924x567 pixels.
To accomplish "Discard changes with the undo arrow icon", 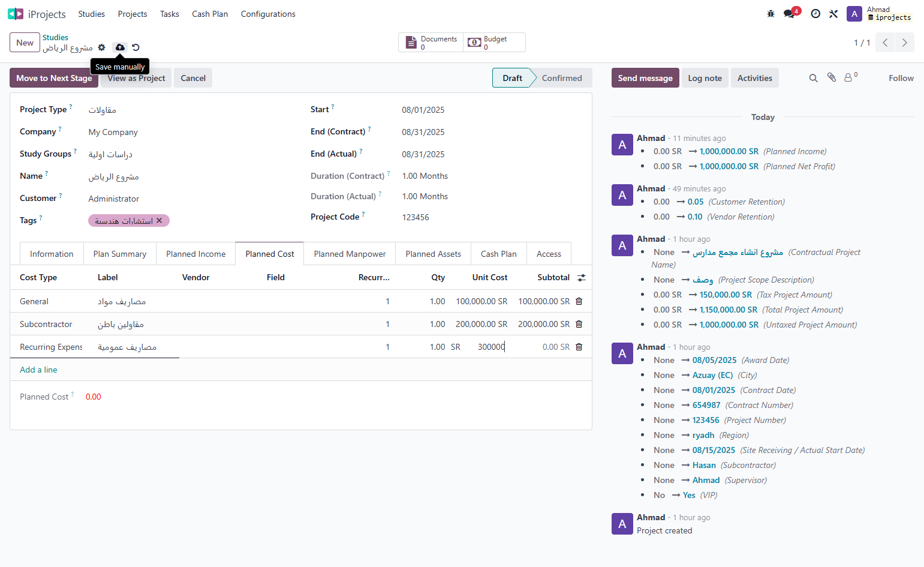I will coord(136,47).
